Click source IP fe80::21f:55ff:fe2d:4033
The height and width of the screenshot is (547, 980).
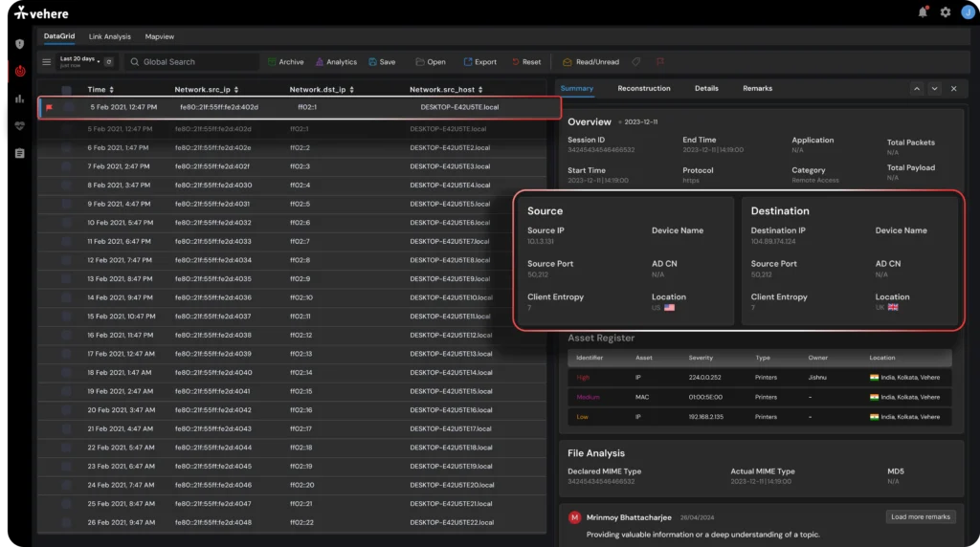click(x=213, y=242)
